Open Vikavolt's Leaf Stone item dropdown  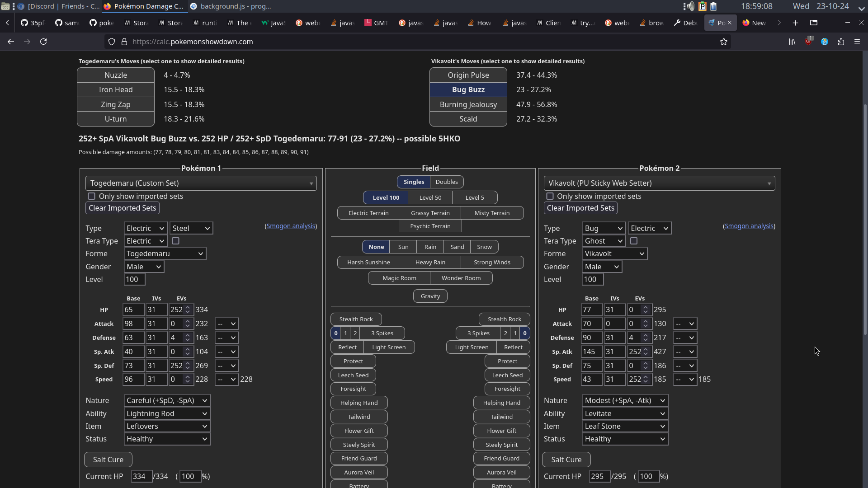[x=625, y=426]
